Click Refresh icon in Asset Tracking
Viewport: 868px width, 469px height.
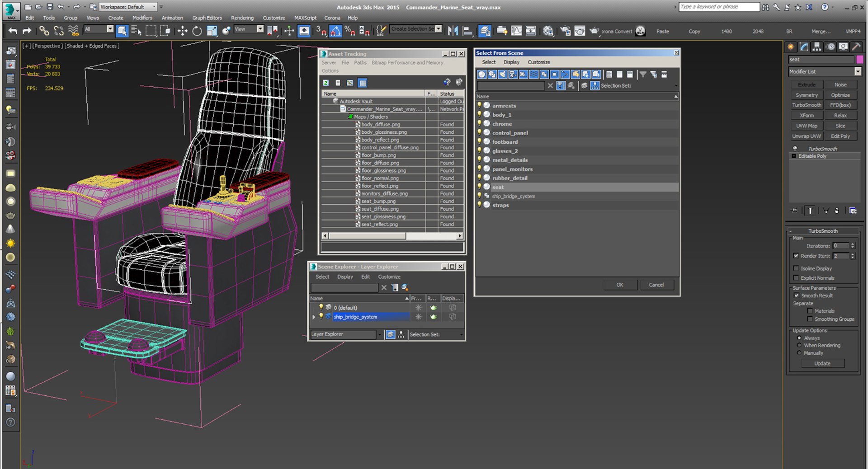325,83
